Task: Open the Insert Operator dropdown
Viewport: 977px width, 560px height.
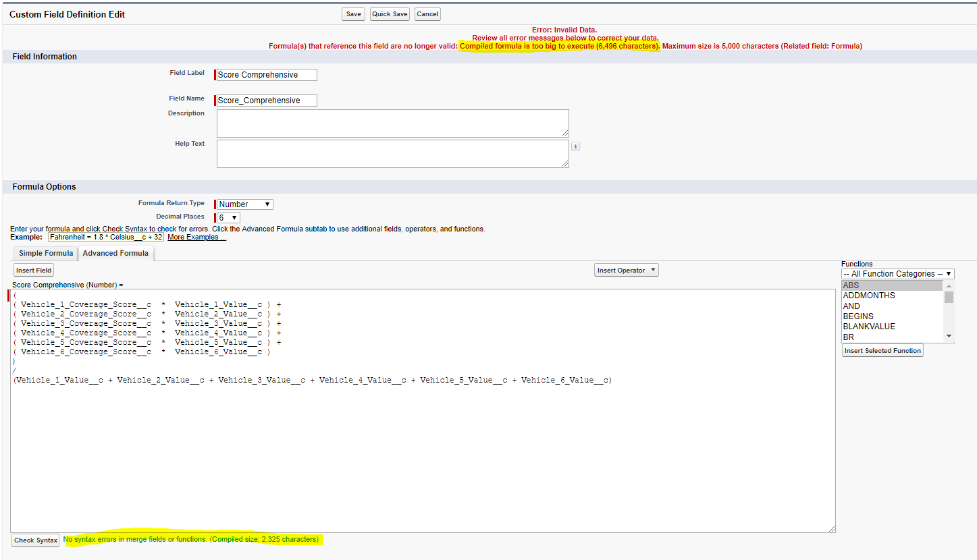Action: [625, 269]
